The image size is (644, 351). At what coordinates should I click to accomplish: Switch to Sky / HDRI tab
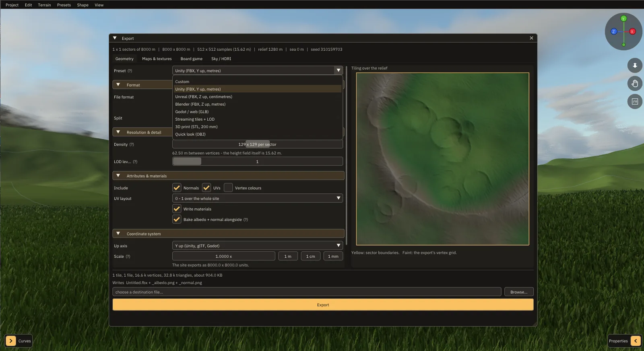point(221,59)
